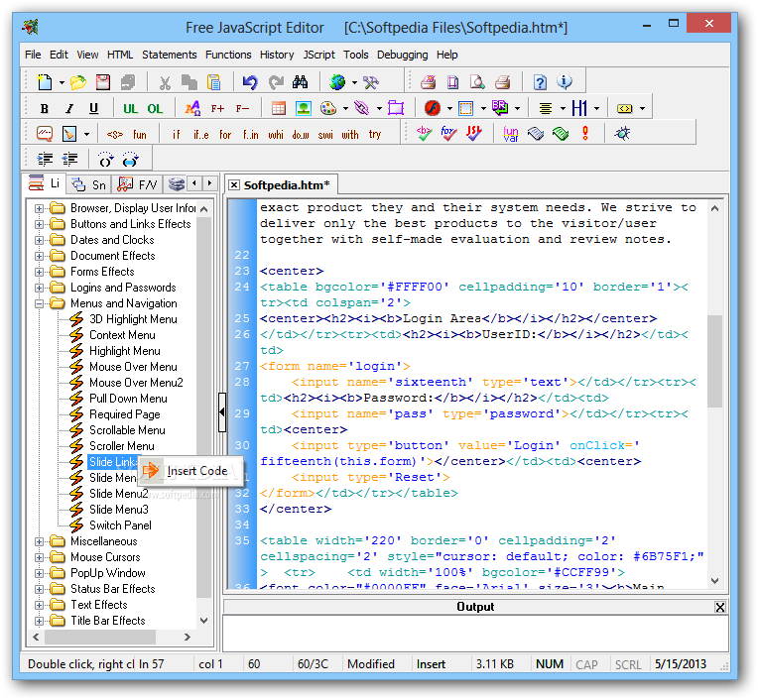
Task: Click the Preview in browser globe icon
Action: [x=337, y=82]
